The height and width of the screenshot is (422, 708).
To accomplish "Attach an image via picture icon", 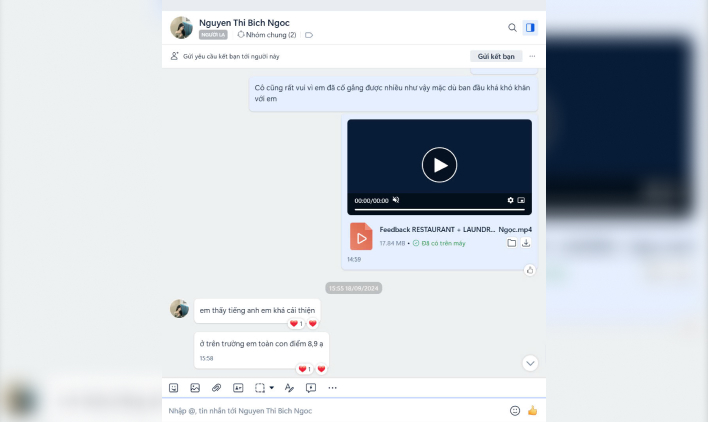I will click(x=195, y=388).
